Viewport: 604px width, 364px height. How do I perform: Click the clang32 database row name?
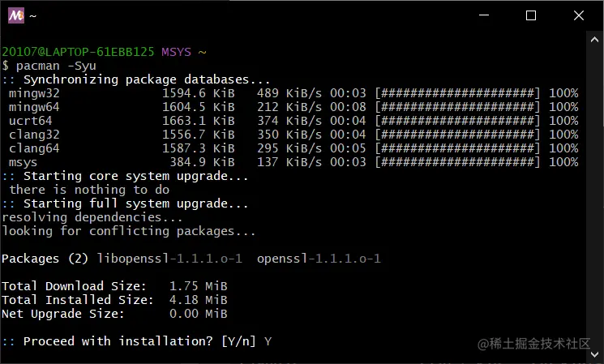(x=34, y=135)
